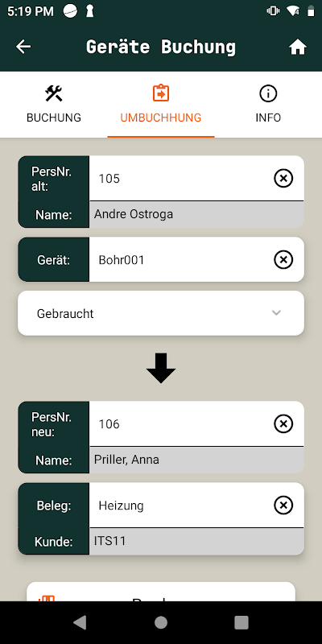Select the Umbuchhung tab
Viewport: 322px width, 644px height.
pyautogui.click(x=161, y=105)
